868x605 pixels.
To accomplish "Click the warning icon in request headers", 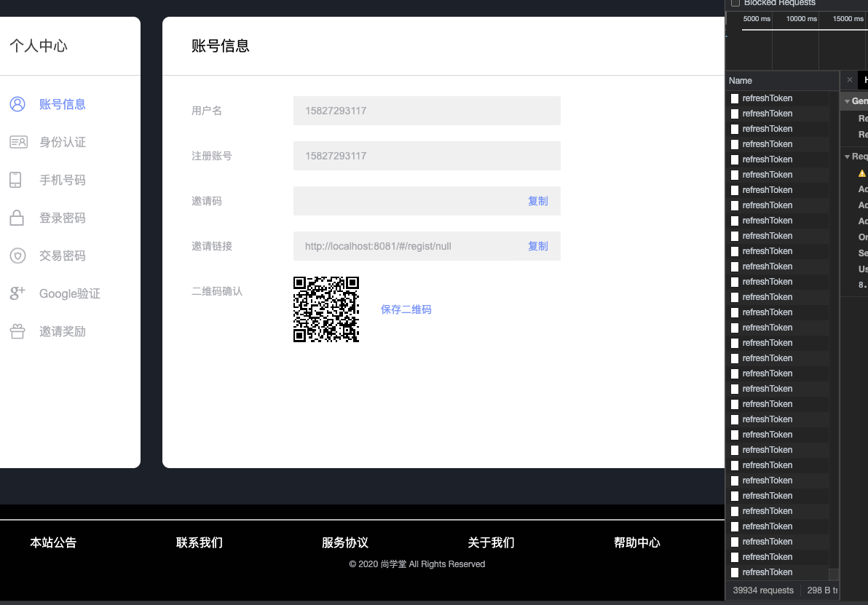I will point(862,173).
